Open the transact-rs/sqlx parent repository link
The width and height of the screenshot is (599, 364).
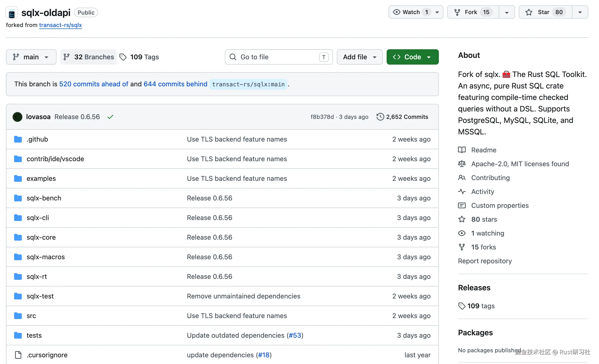61,25
